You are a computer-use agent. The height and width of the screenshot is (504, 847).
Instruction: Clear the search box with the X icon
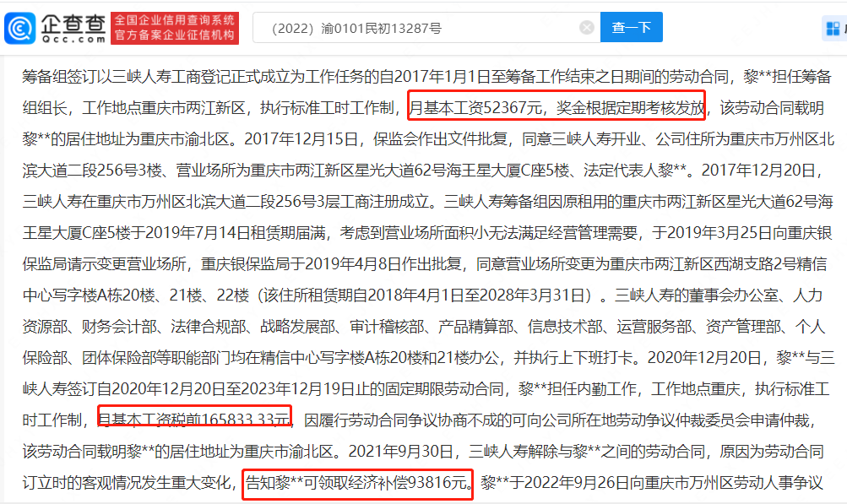pyautogui.click(x=587, y=28)
